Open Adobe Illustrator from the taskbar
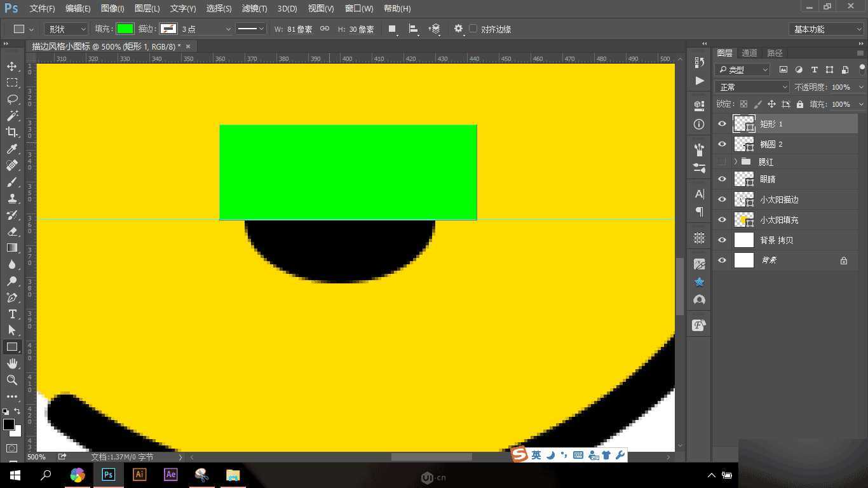Viewport: 868px width, 488px height. point(139,474)
